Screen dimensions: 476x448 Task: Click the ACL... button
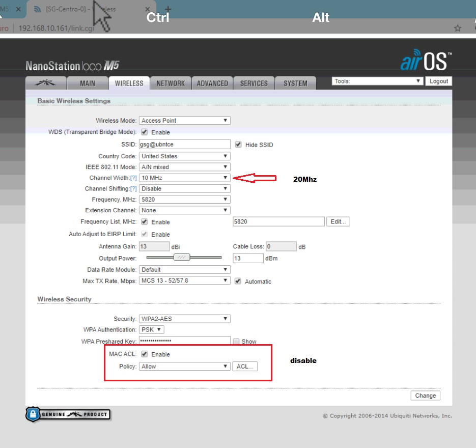(x=245, y=367)
